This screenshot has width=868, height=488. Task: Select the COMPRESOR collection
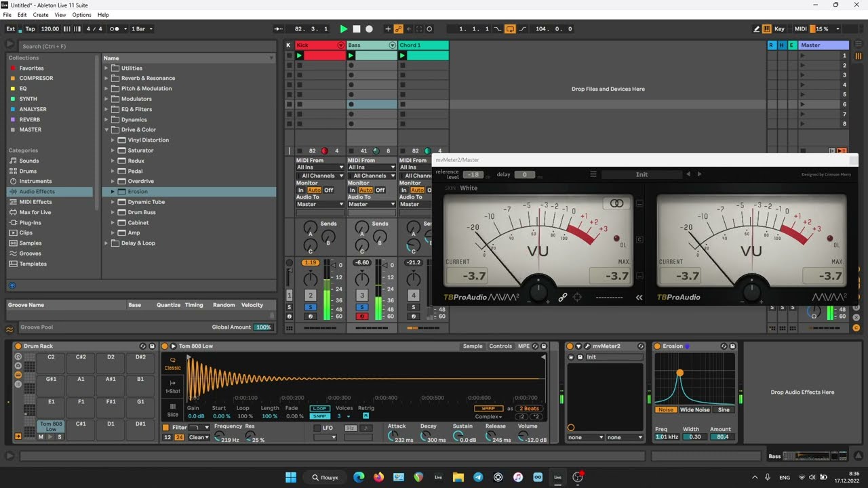pos(36,79)
